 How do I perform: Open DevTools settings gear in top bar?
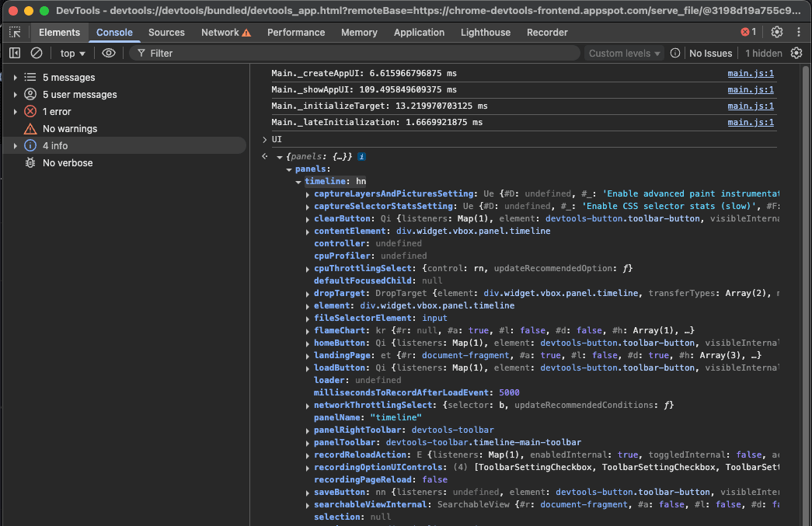777,32
